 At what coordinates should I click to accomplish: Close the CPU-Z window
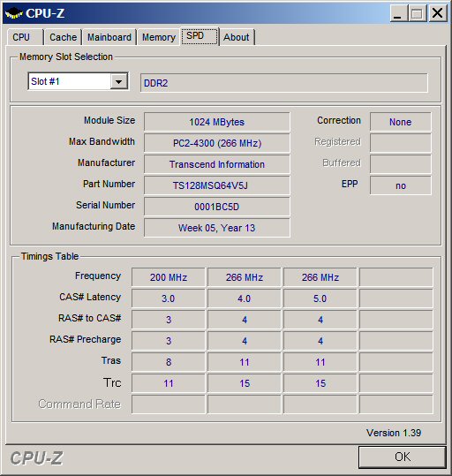[437, 13]
